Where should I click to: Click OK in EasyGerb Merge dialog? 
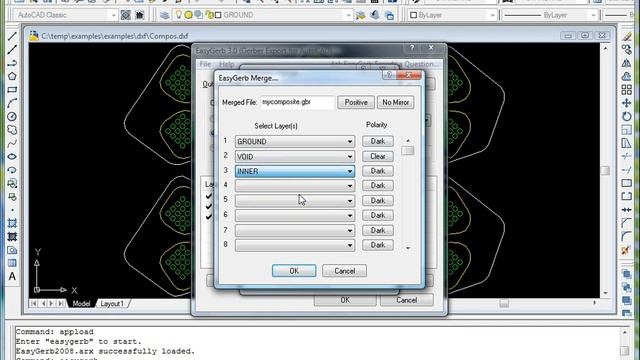tap(294, 271)
